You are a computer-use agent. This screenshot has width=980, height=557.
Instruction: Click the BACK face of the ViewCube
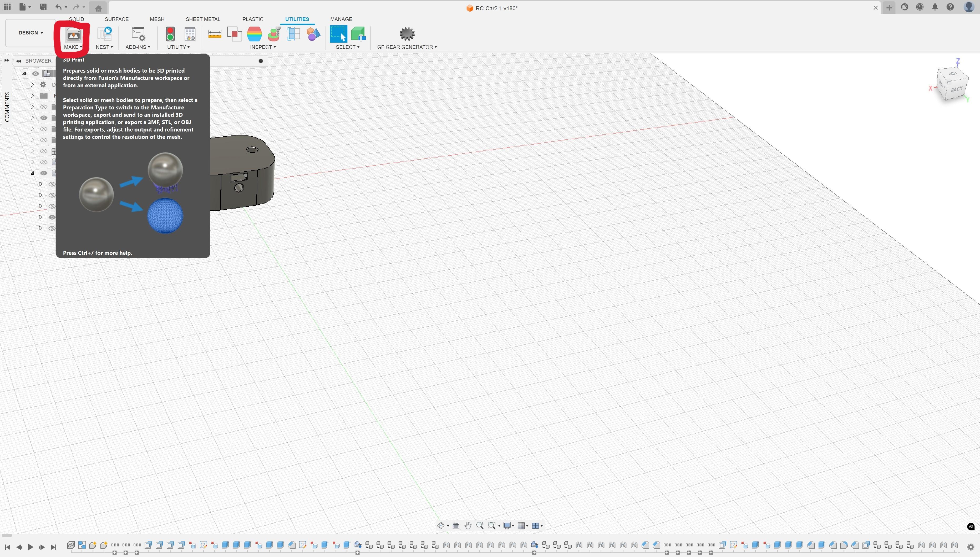pos(956,89)
